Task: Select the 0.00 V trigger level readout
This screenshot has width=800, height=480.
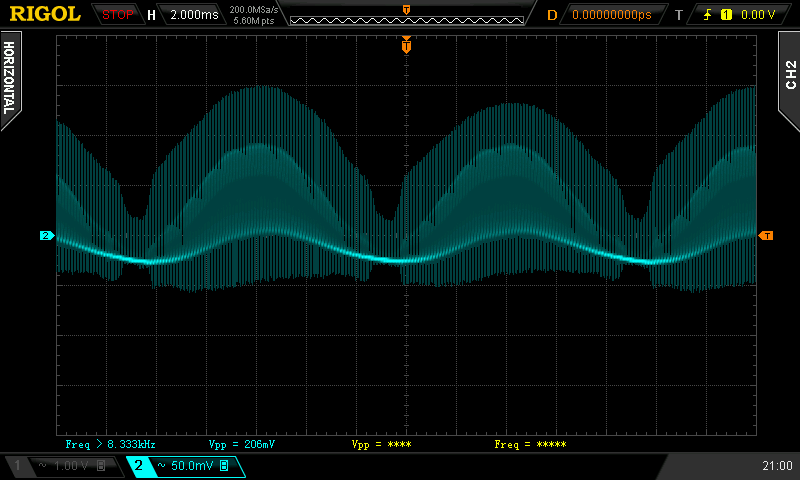Action: tap(757, 15)
